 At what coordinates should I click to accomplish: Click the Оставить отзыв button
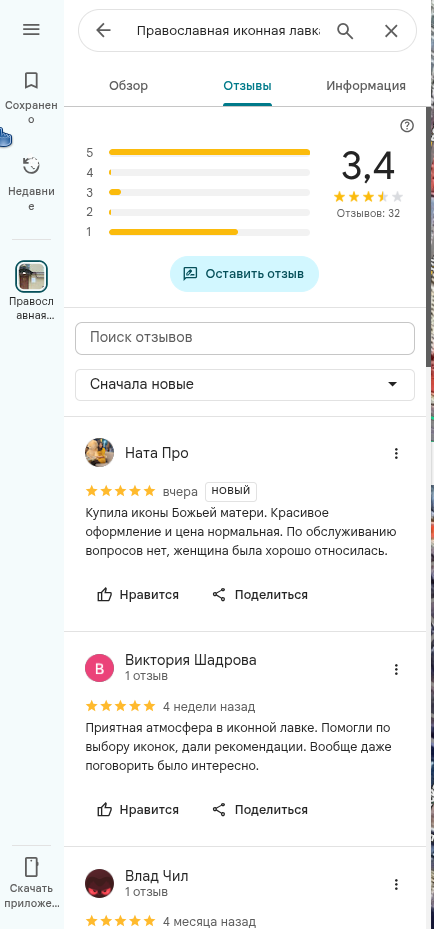(x=245, y=274)
